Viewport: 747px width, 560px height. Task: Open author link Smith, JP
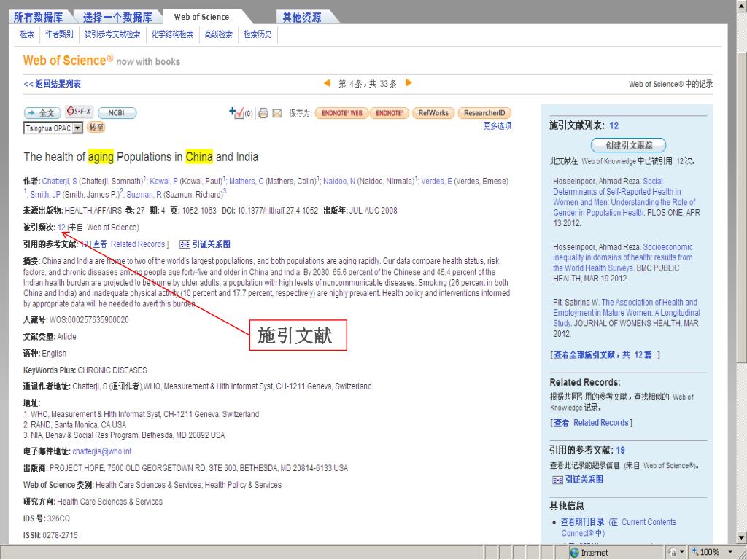pos(45,194)
